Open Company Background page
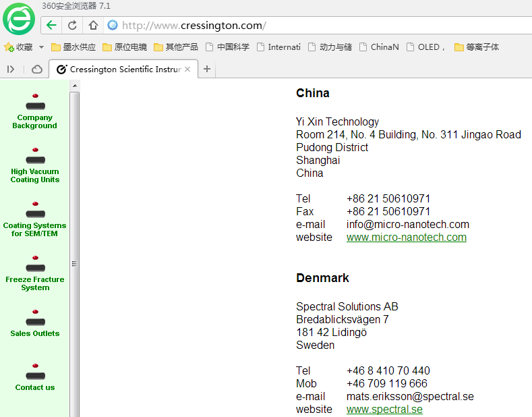The height and width of the screenshot is (417, 532). (34, 121)
